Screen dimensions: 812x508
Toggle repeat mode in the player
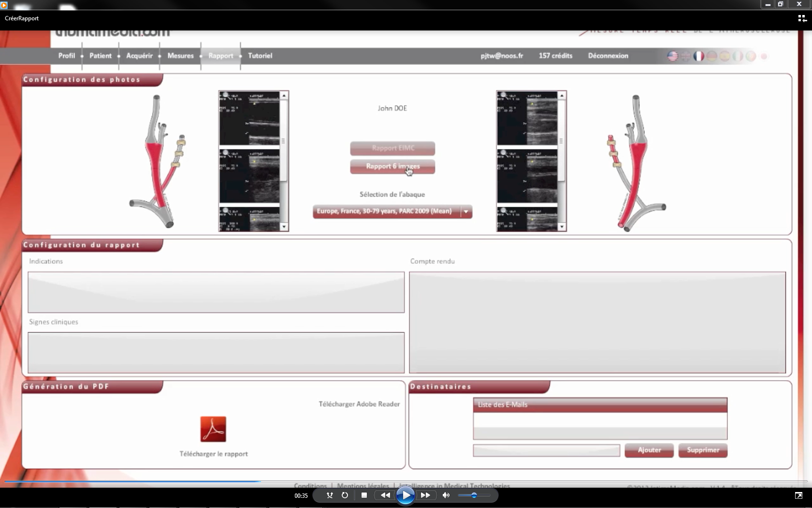coord(345,495)
